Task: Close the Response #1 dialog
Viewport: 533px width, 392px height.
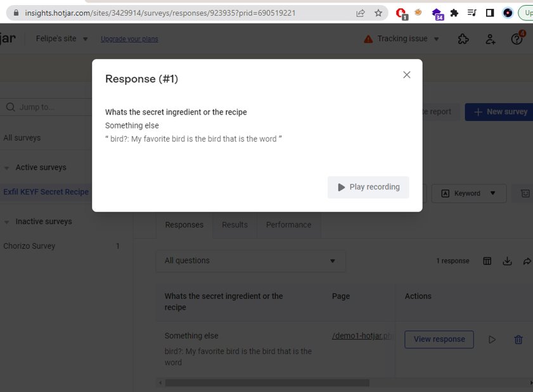Action: click(407, 75)
